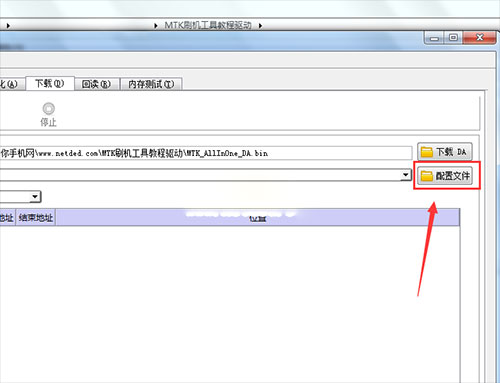
Task: Expand the config file path dropdown arrow
Action: (406, 175)
